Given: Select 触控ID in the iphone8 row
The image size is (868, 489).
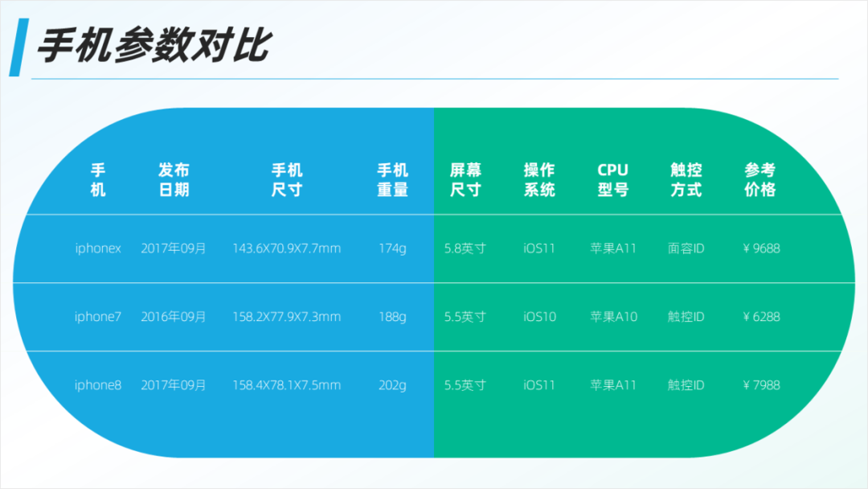Looking at the screenshot, I should [686, 385].
